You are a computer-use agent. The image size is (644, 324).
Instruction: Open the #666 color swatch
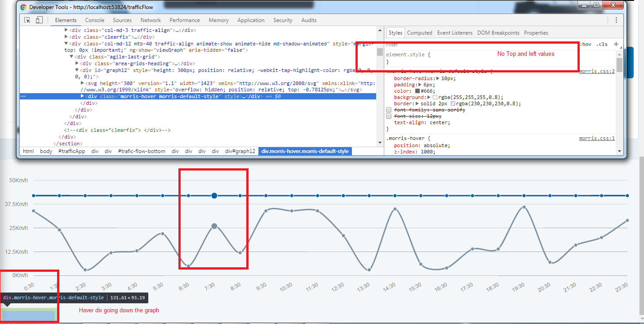[417, 91]
